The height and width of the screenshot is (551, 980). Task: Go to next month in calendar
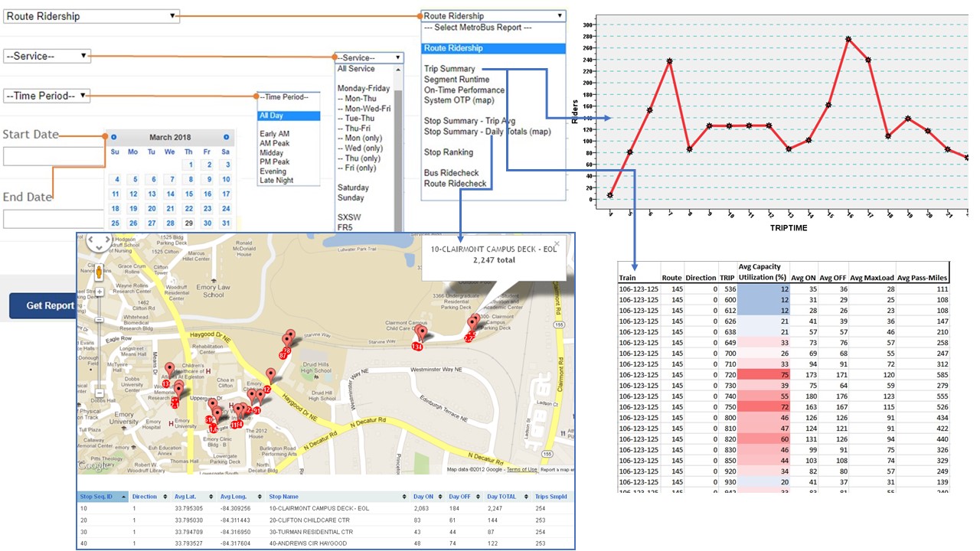click(226, 138)
